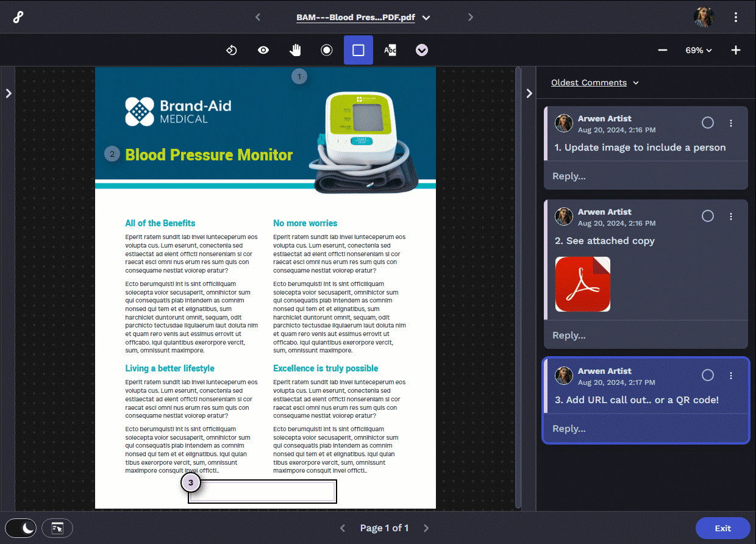Viewport: 756px width, 544px height.
Task: Click Arwen Artist avatar on comment 3
Action: pos(564,376)
